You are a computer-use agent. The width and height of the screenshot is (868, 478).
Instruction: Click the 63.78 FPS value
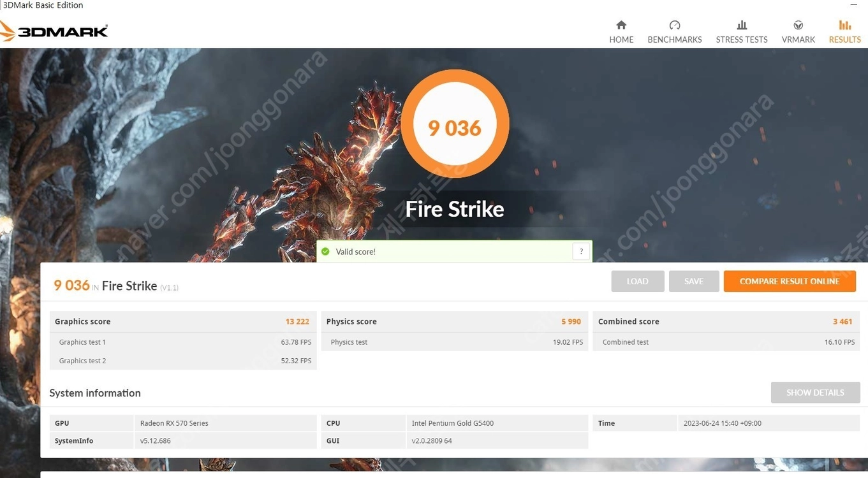tap(297, 342)
